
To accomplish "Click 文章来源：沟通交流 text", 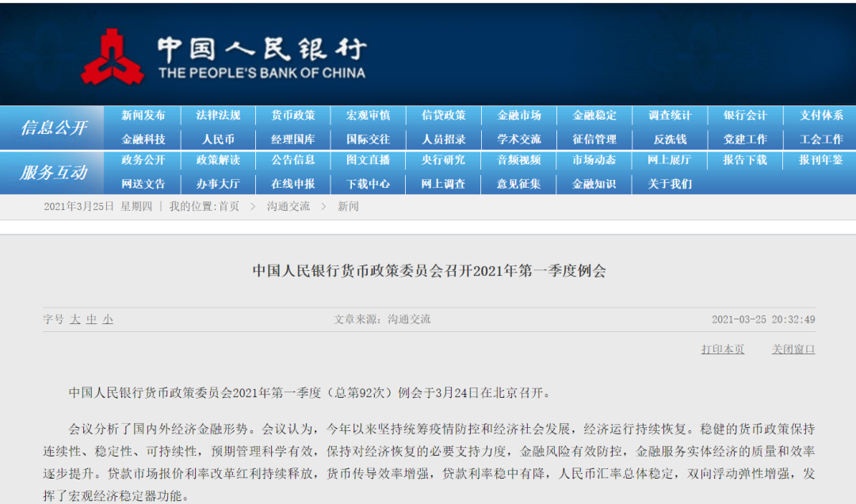I will coord(382,319).
